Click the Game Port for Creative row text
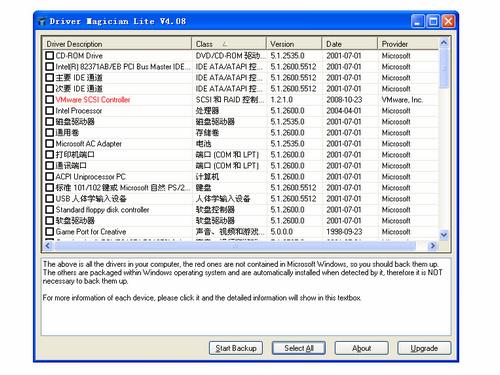 tap(91, 232)
